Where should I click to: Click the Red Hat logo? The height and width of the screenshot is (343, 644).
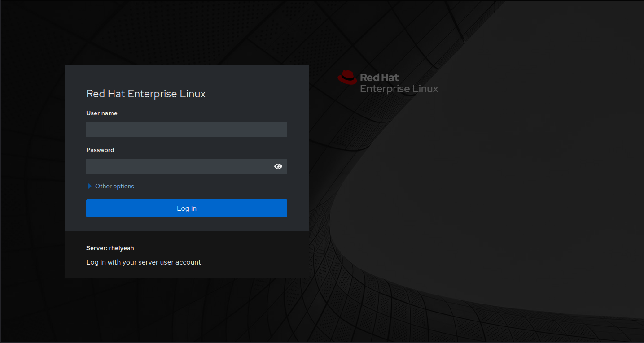pyautogui.click(x=388, y=82)
